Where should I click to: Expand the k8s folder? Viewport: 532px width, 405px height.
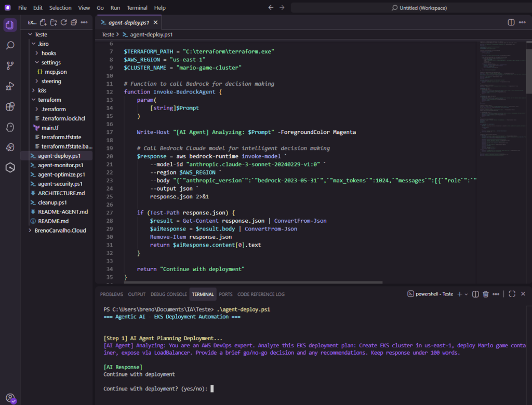(x=42, y=90)
